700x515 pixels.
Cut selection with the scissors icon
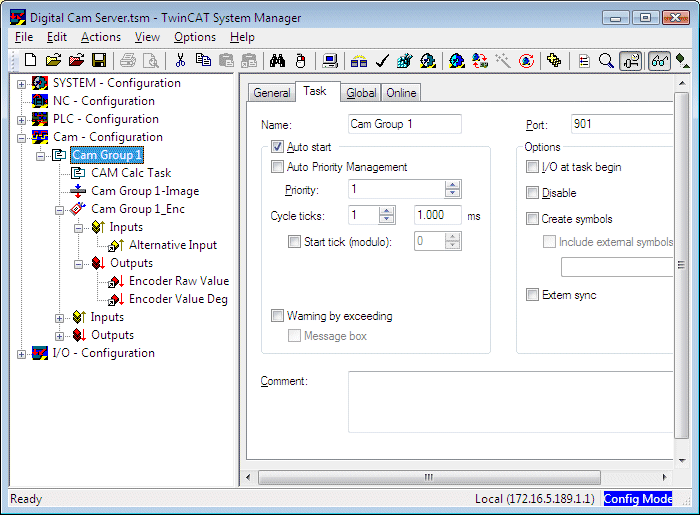(180, 60)
